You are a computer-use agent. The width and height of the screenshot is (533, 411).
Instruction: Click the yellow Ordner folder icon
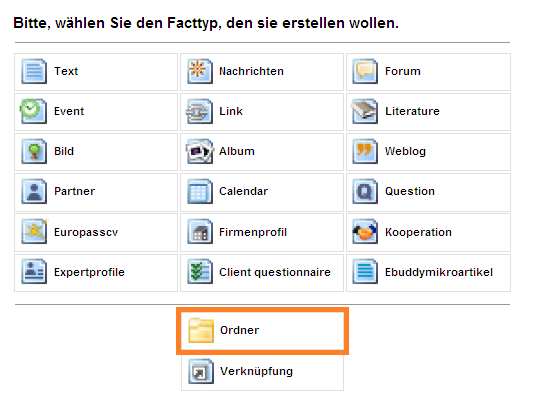(x=201, y=330)
